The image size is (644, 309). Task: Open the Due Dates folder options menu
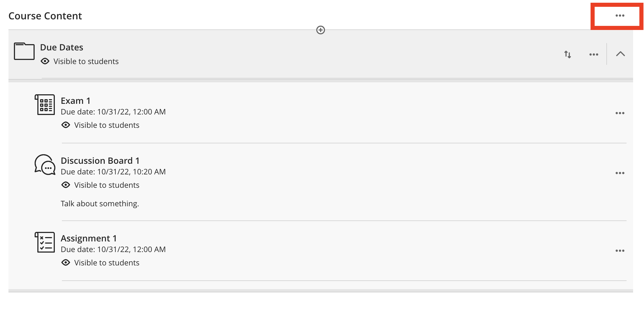(594, 54)
